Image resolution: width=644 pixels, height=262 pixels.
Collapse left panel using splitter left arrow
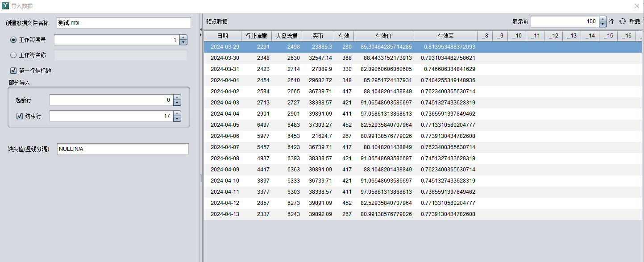click(x=200, y=29)
